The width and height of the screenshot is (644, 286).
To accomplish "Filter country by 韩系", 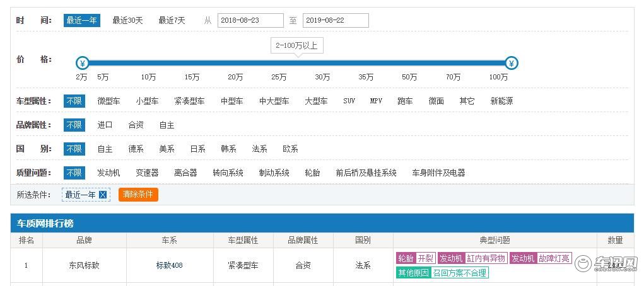I will point(228,149).
